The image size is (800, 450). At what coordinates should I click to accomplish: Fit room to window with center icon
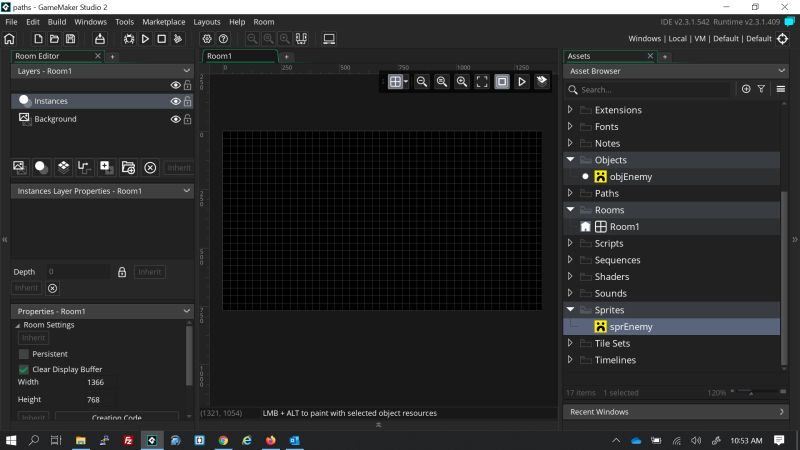482,82
